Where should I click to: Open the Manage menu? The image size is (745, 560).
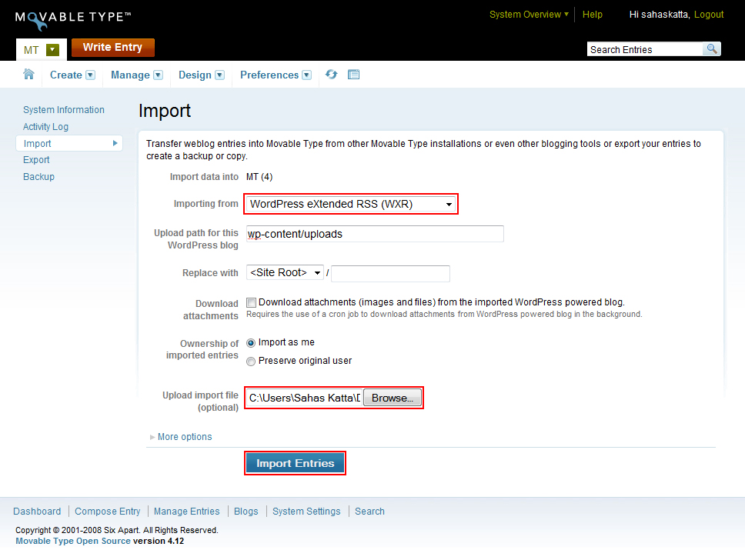(x=137, y=75)
